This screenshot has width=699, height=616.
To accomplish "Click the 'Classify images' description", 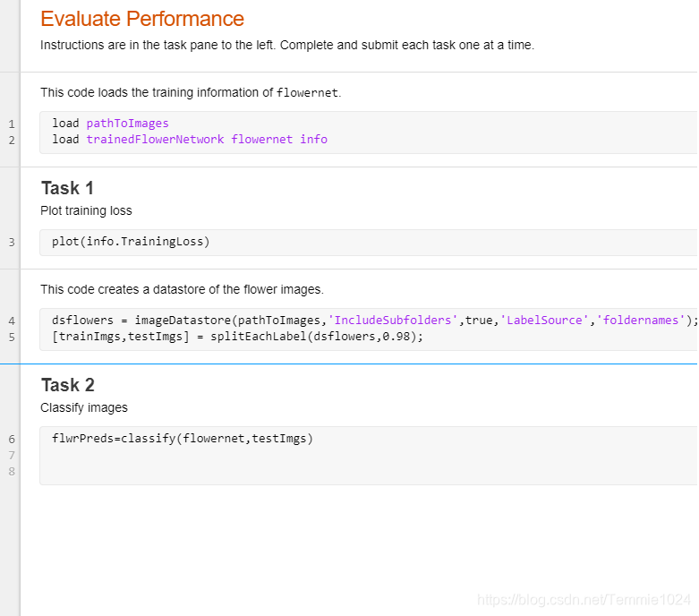I will (84, 407).
